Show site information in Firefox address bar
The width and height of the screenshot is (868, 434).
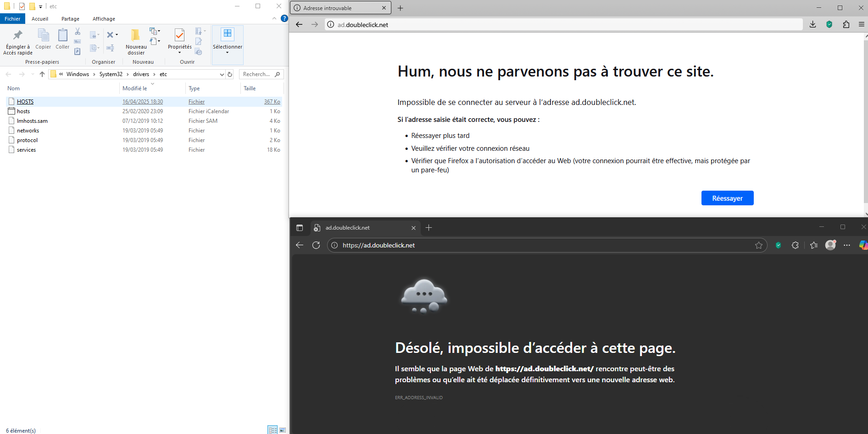coord(330,25)
